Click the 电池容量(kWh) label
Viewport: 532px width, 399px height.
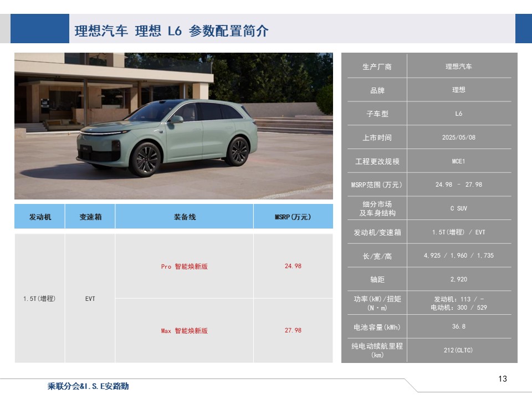377,327
